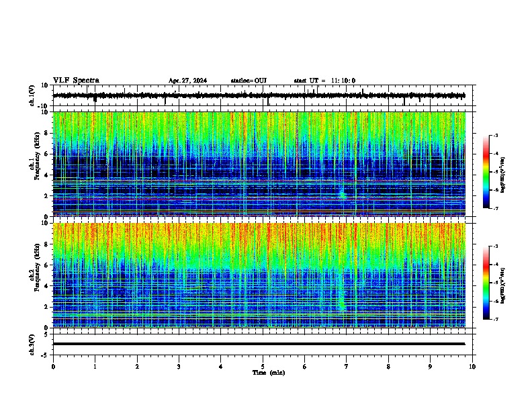Click the 'VLF Spectra' title text
Viewport: 532px width, 411px height.
coord(76,81)
